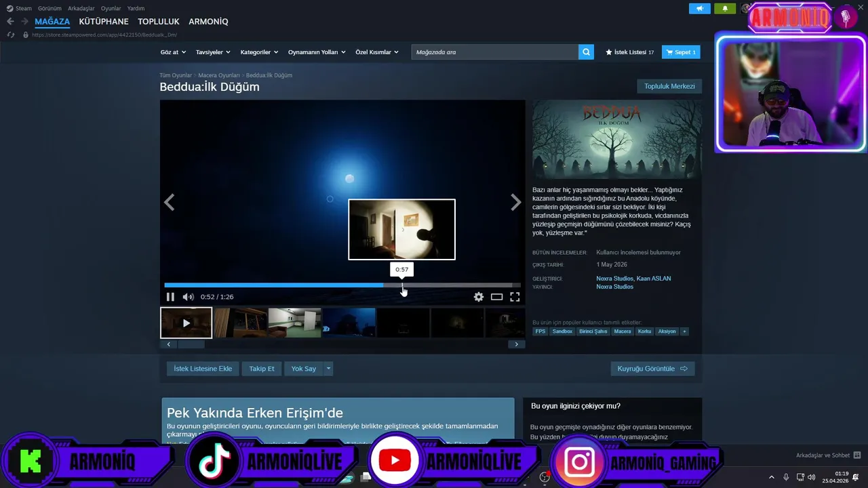Select the Birinci Şahıs tag
This screenshot has width=868, height=488.
[593, 331]
